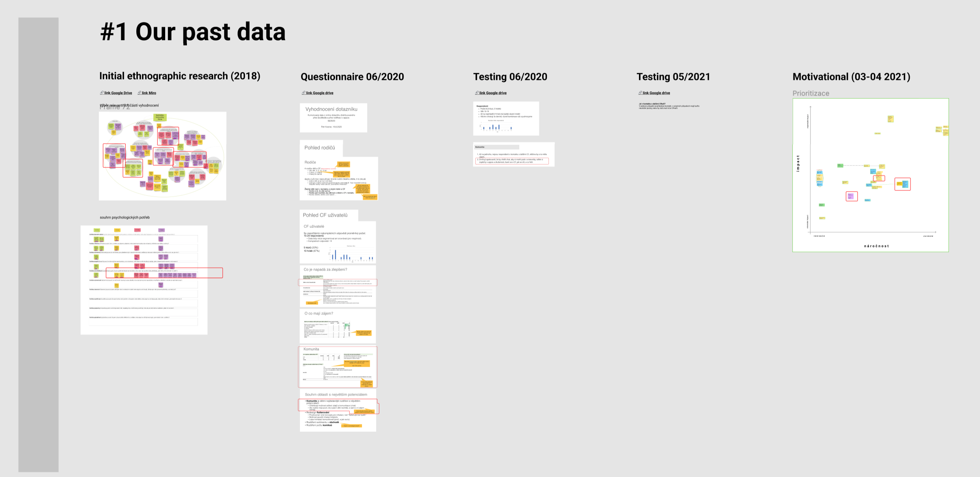Open Google drive link under Testing 05/2021
This screenshot has width=980, height=477.
(x=656, y=93)
